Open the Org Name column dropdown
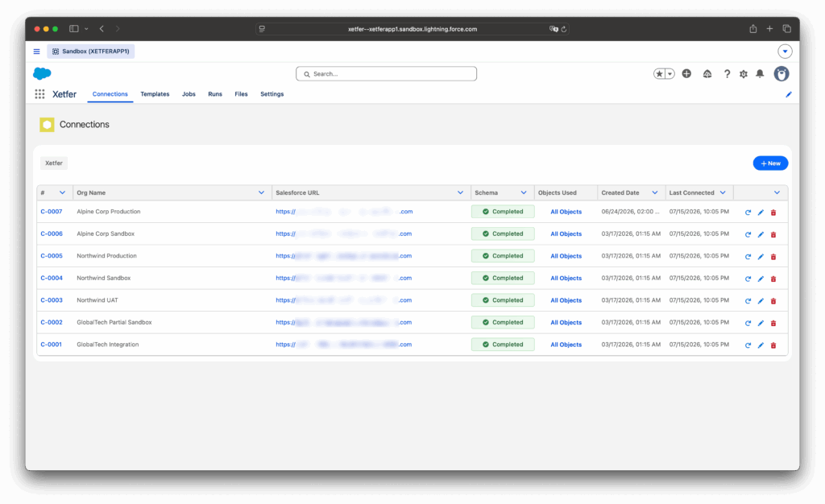Screen dimensions: 825x504 (261, 193)
